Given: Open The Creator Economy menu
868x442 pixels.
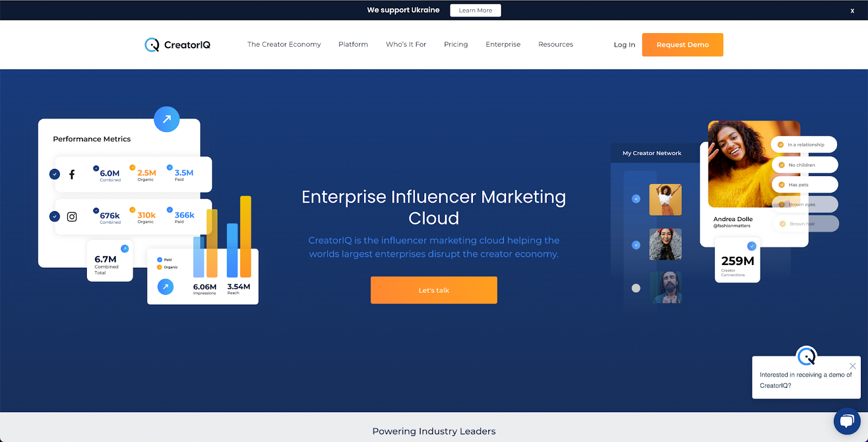Looking at the screenshot, I should tap(284, 45).
